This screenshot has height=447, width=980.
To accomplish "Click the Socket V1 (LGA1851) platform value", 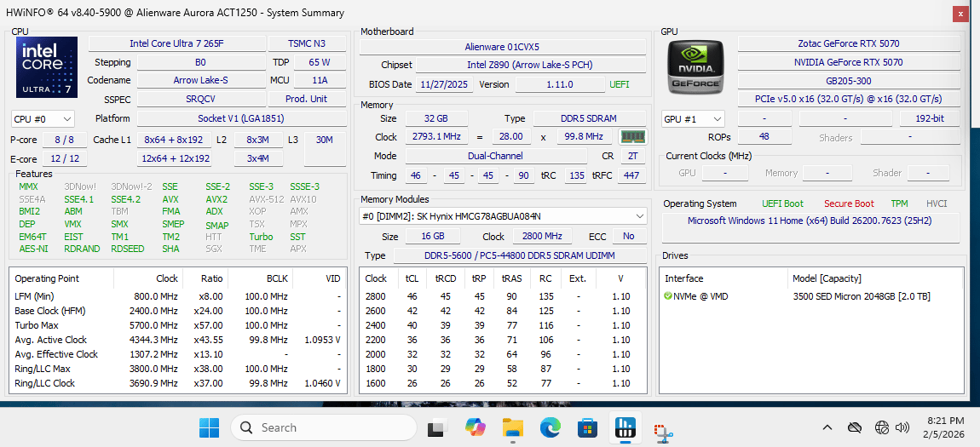I will tap(242, 118).
